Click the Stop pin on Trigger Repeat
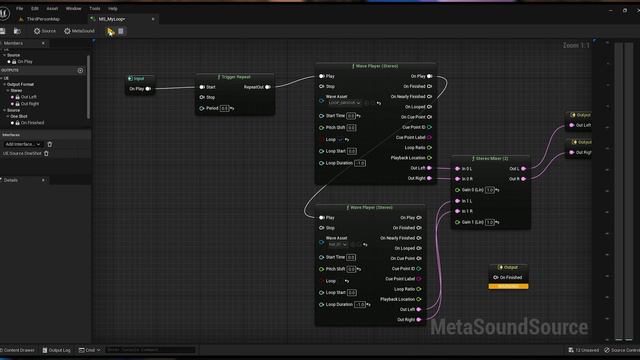 [202, 97]
